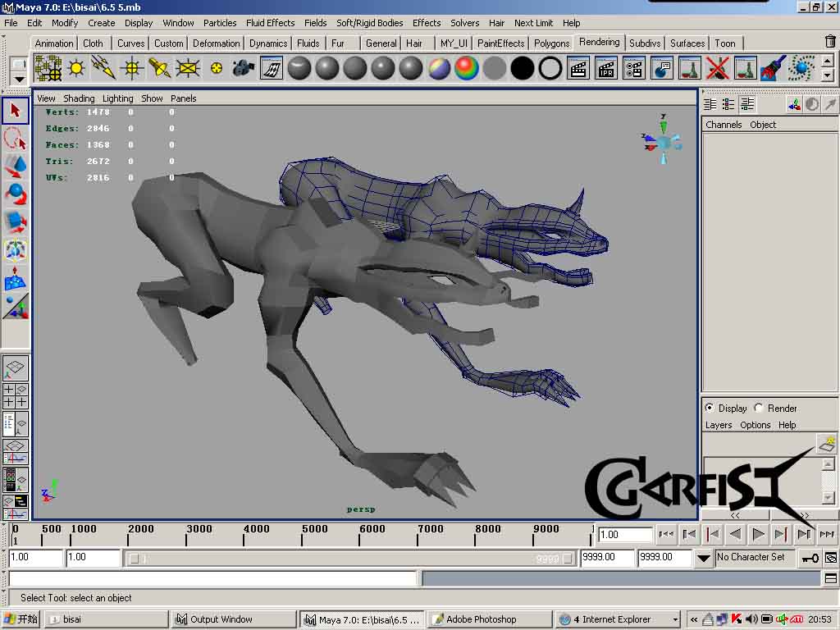This screenshot has width=840, height=630.
Task: Select the Render radio button
Action: pyautogui.click(x=759, y=408)
